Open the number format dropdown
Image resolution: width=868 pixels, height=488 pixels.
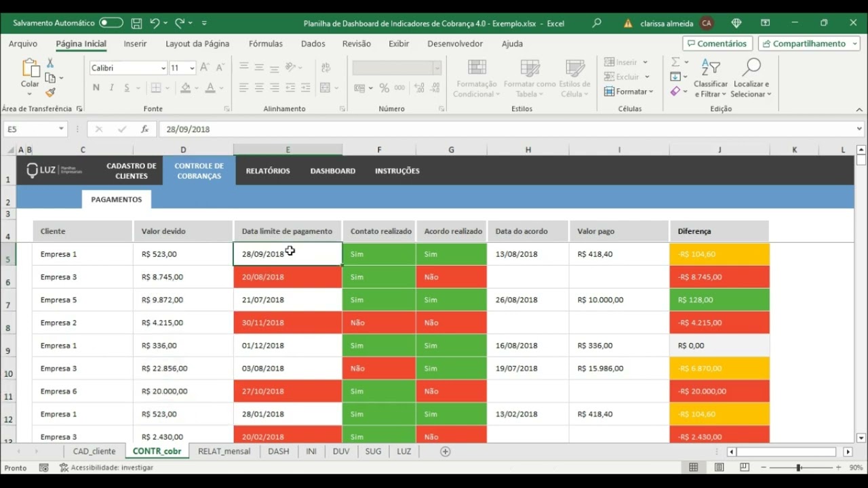click(x=437, y=68)
